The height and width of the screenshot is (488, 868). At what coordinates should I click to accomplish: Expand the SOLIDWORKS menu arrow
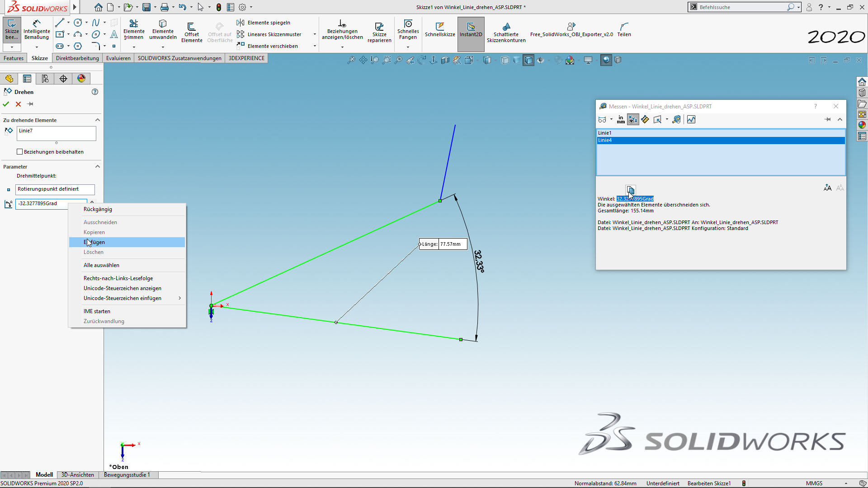pos(75,7)
